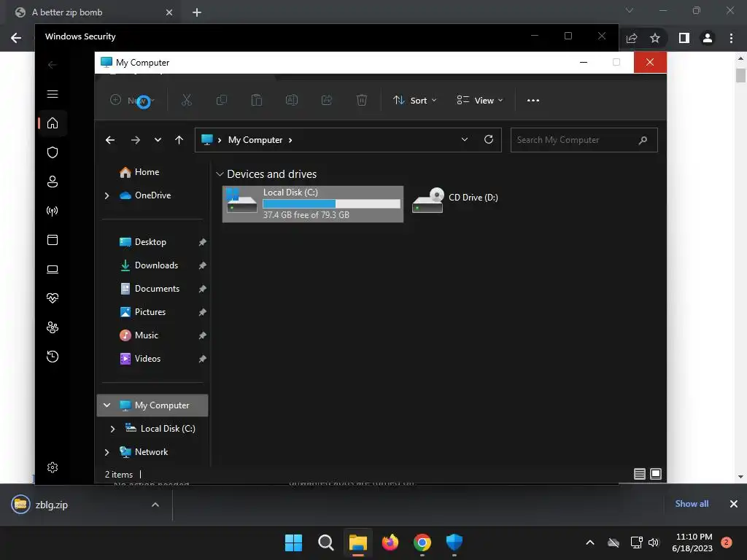Open the View dropdown

480,101
